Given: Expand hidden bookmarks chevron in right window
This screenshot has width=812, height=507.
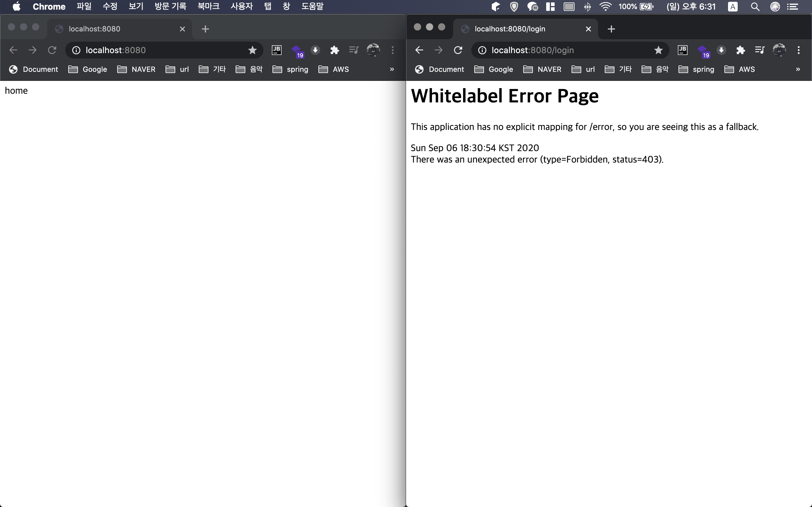Looking at the screenshot, I should pos(798,69).
